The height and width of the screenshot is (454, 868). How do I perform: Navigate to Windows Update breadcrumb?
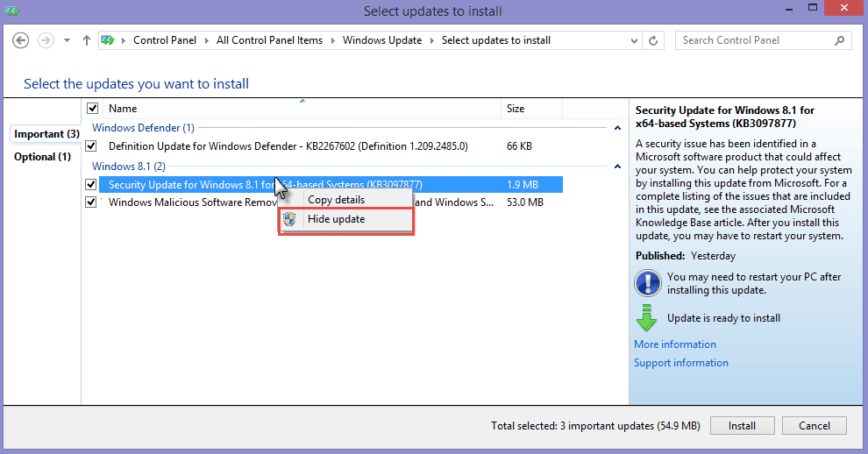pyautogui.click(x=382, y=40)
